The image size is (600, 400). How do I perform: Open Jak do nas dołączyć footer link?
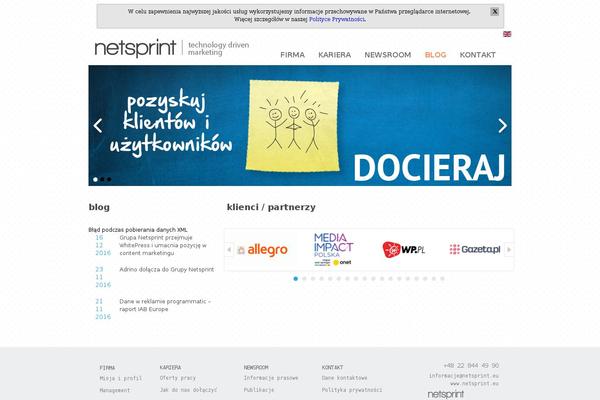click(x=188, y=390)
